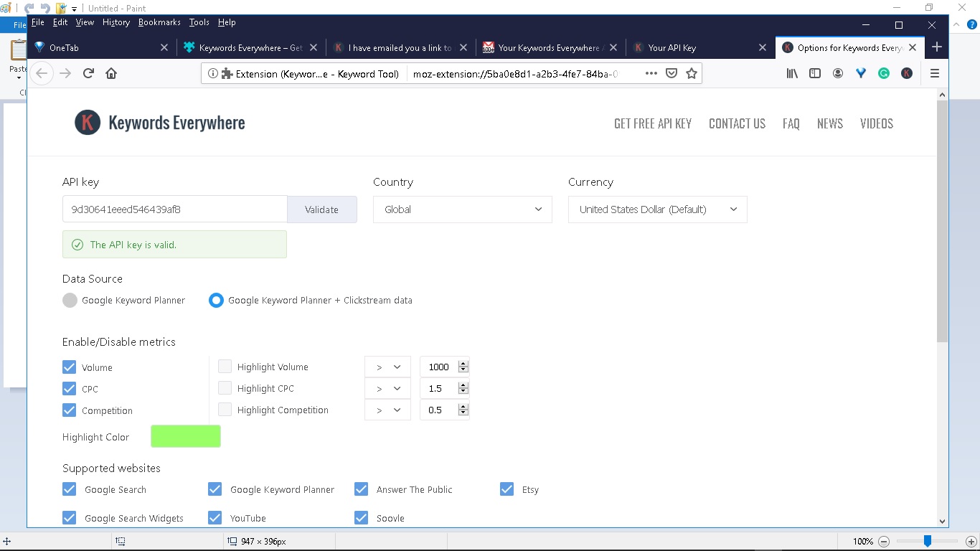Bookmark this page with the star icon
The image size is (980, 551).
click(x=692, y=73)
